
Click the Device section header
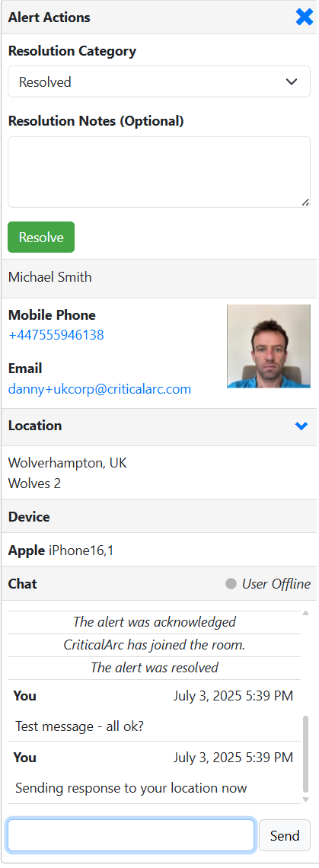tap(159, 516)
